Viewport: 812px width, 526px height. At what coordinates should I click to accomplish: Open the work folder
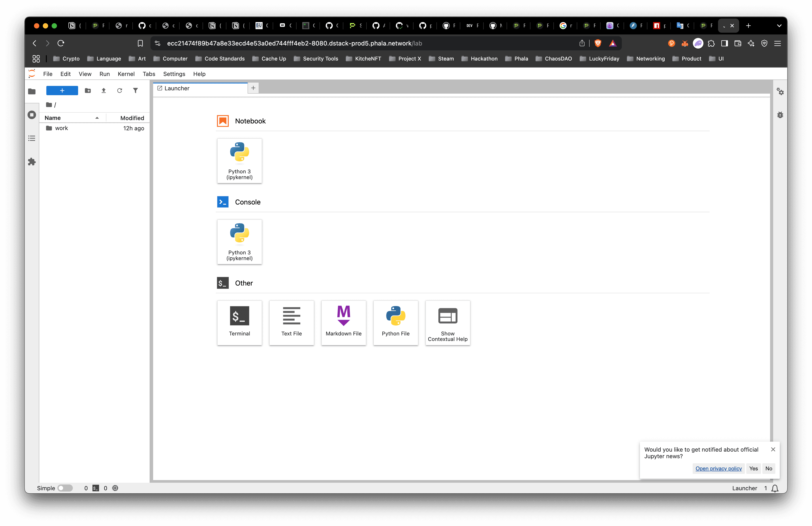pyautogui.click(x=61, y=128)
